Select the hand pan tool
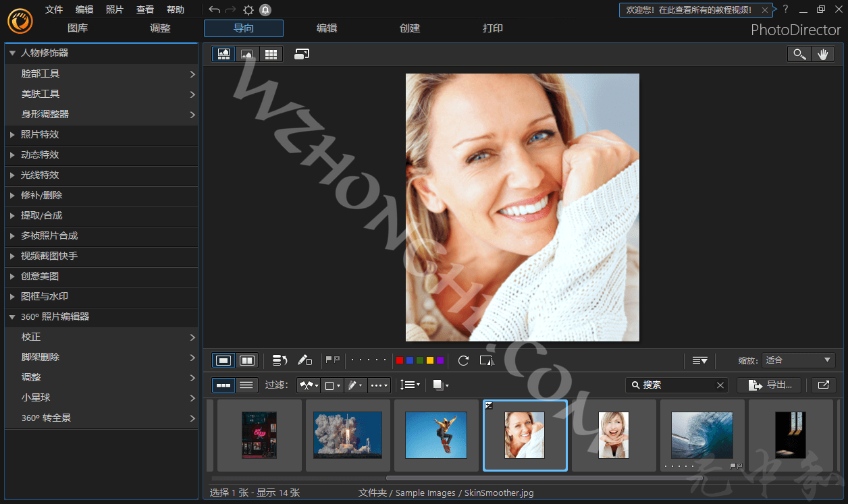 pyautogui.click(x=823, y=55)
